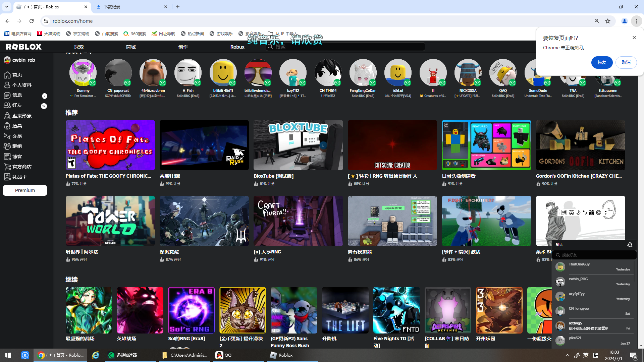Go back to previous page

tap(7, 21)
